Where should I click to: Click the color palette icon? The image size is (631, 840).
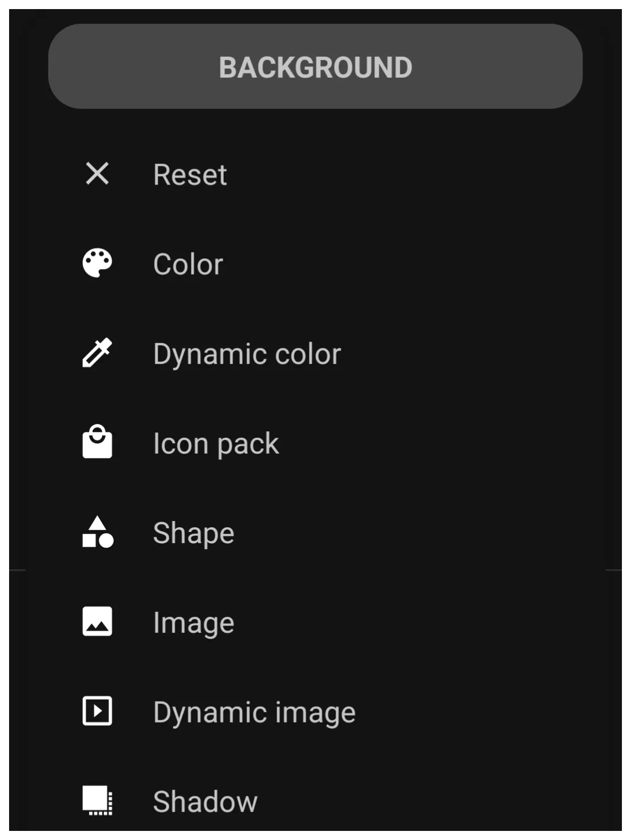coord(97,263)
